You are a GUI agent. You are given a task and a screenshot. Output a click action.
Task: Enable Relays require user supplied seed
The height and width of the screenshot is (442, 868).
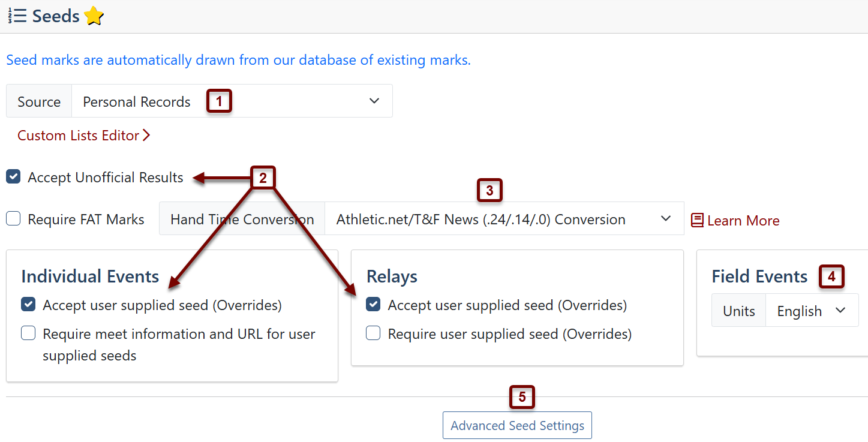point(373,333)
